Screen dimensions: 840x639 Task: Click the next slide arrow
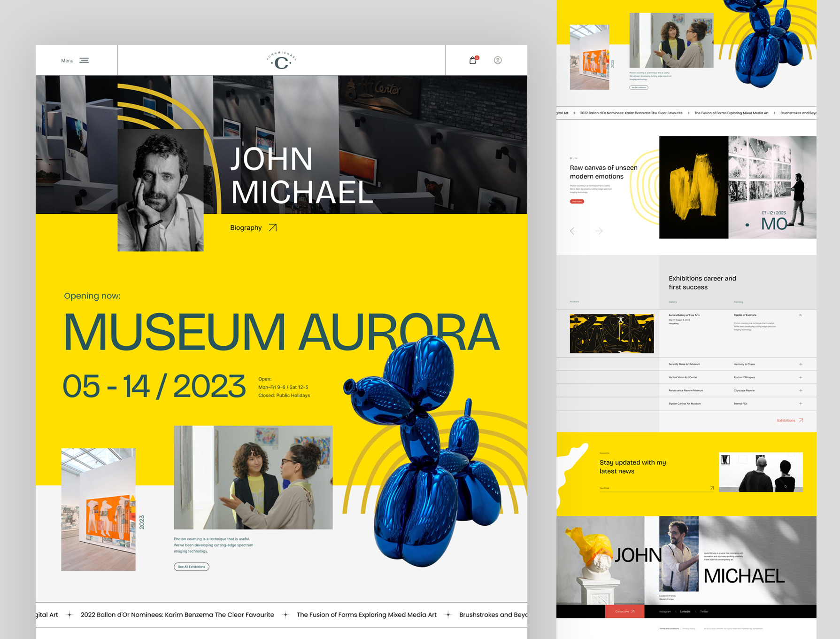599,231
